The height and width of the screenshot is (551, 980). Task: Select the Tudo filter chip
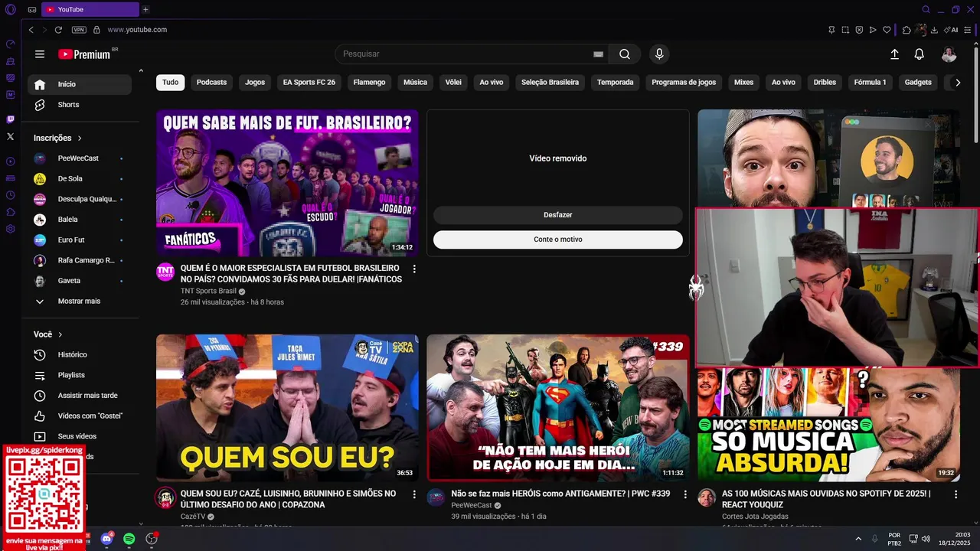tap(170, 83)
